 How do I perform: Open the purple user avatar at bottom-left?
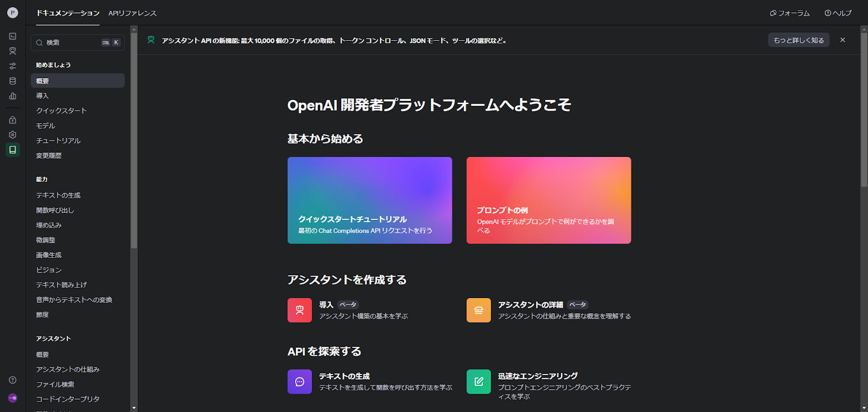click(x=12, y=398)
